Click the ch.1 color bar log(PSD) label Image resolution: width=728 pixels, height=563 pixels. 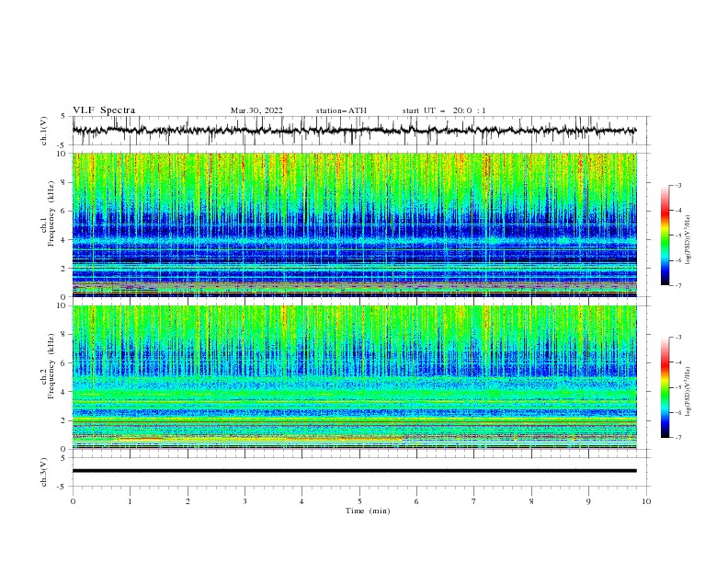tap(688, 240)
